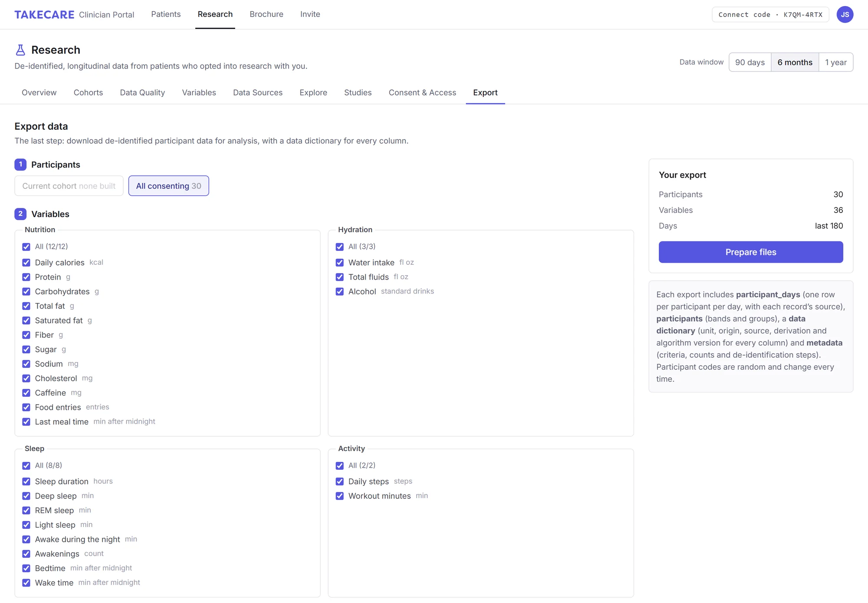The image size is (868, 603).
Task: Select All consenting 30 participants
Action: point(168,186)
